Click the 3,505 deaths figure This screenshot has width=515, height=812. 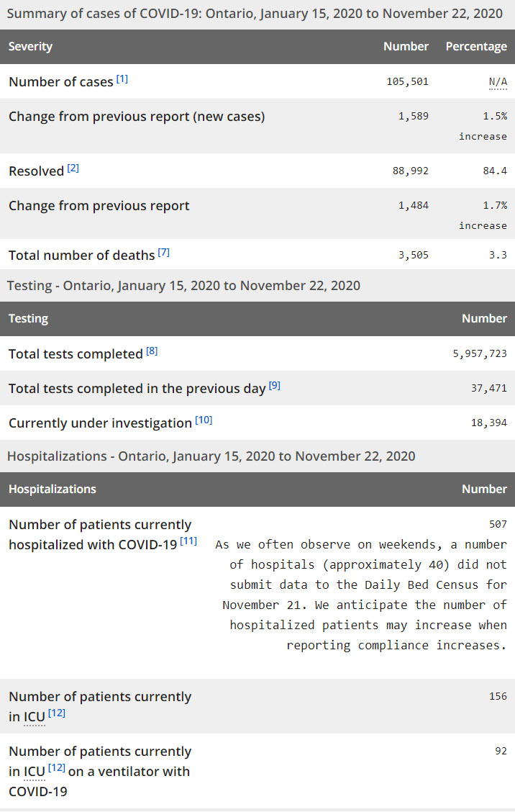coord(413,255)
